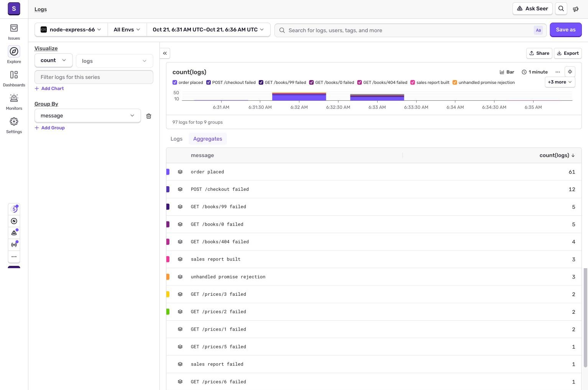Image resolution: width=588 pixels, height=390 pixels.
Task: Click the Add Group link
Action: (50, 128)
